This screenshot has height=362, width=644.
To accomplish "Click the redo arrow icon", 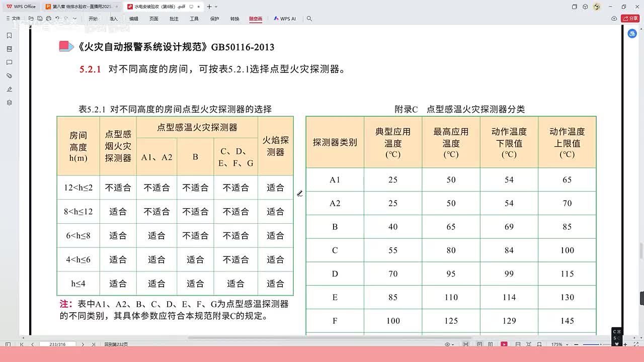I will (x=66, y=19).
